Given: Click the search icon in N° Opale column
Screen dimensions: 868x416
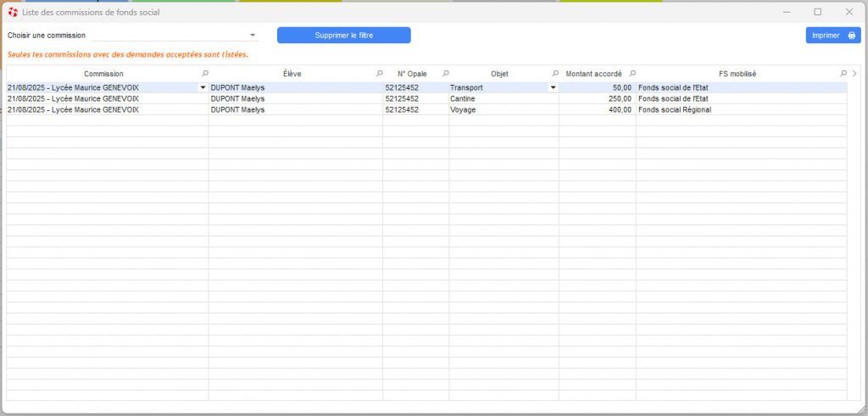Looking at the screenshot, I should [x=446, y=74].
